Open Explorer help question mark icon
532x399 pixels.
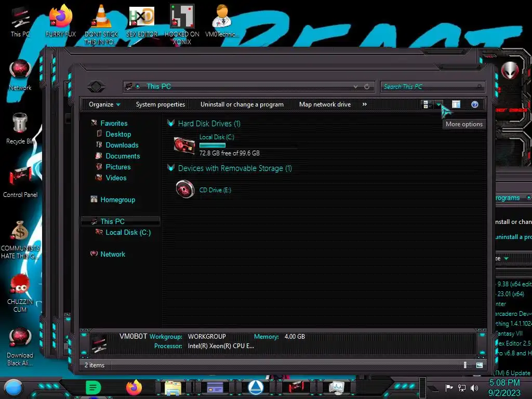(475, 104)
